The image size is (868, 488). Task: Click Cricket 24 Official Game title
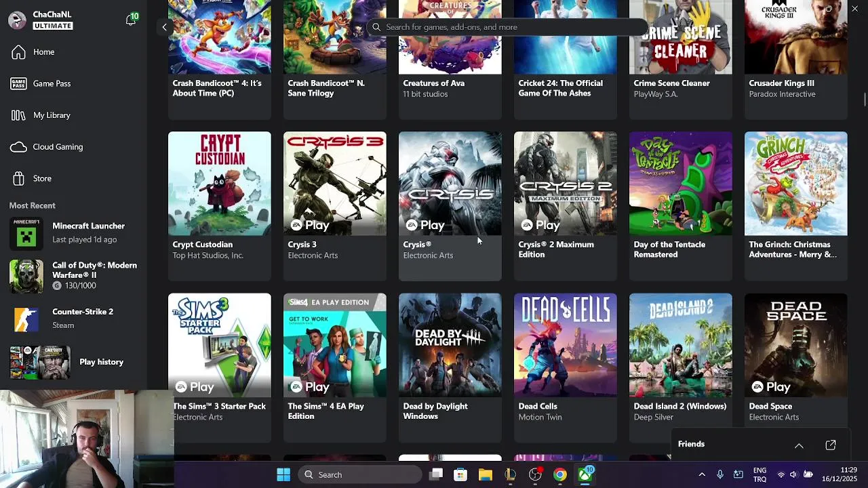[x=561, y=88]
